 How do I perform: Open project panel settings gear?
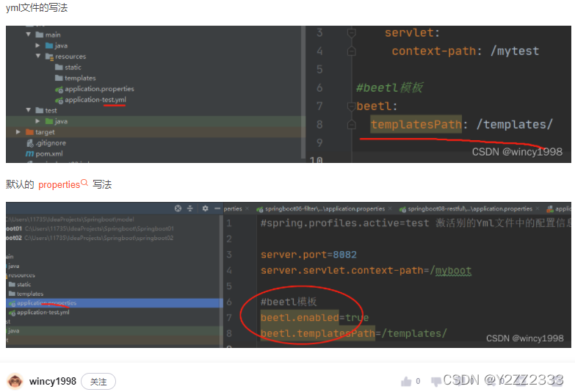point(206,208)
